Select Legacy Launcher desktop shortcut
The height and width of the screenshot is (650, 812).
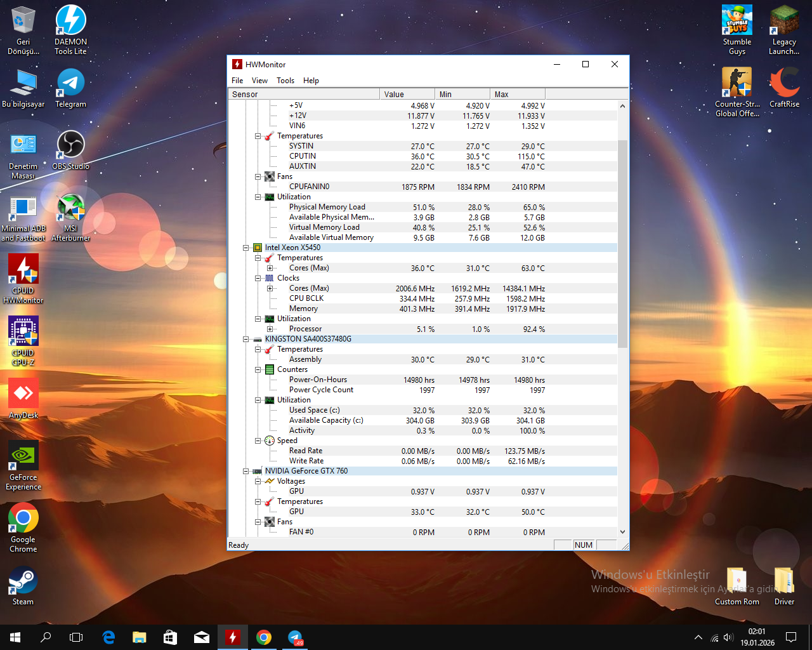tap(784, 30)
